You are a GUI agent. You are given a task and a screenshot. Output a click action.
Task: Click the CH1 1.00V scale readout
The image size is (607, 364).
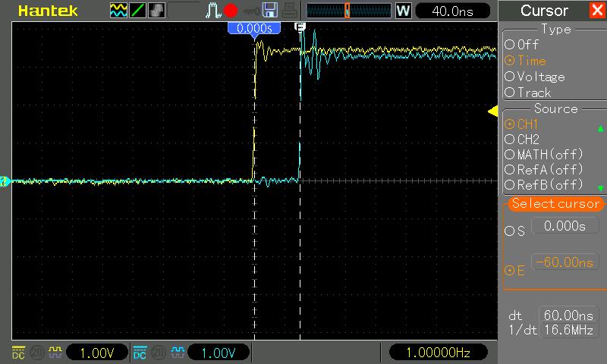97,352
